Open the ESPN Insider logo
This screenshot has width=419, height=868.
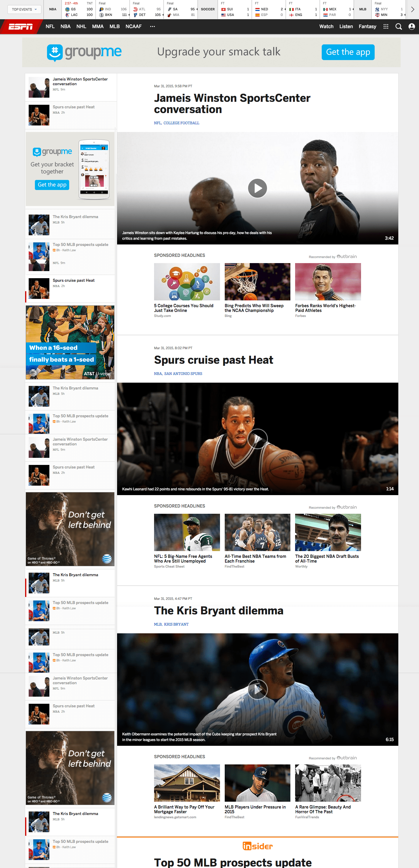tap(258, 846)
